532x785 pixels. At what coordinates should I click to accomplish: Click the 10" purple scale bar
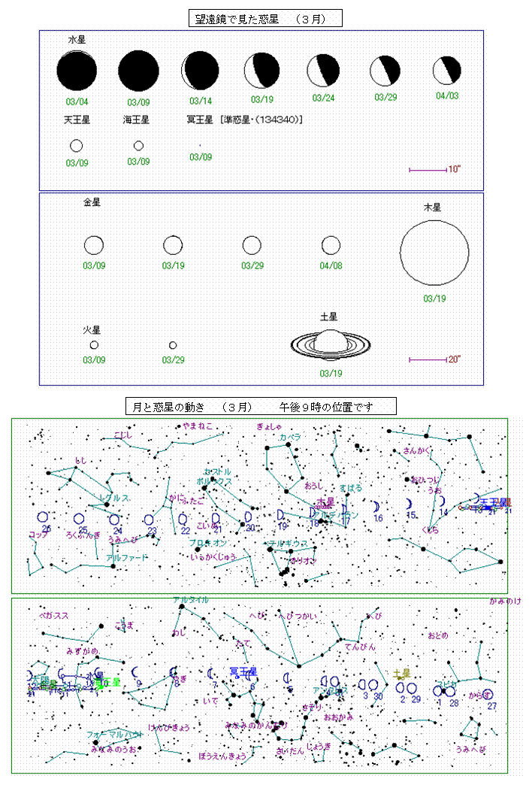428,170
